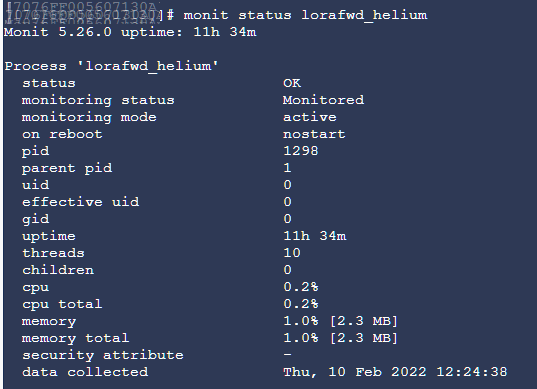Click the memory total label

pyautogui.click(x=75, y=338)
